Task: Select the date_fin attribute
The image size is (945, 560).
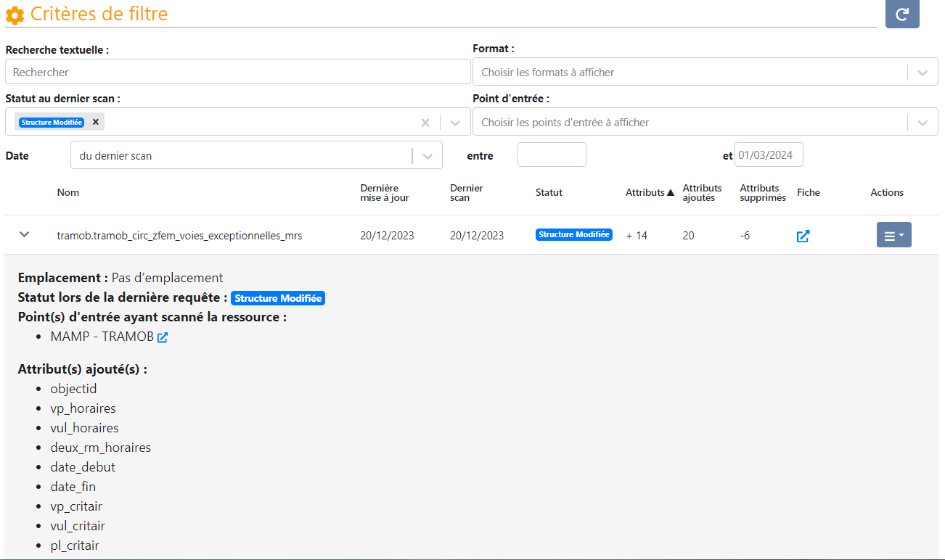Action: click(73, 487)
